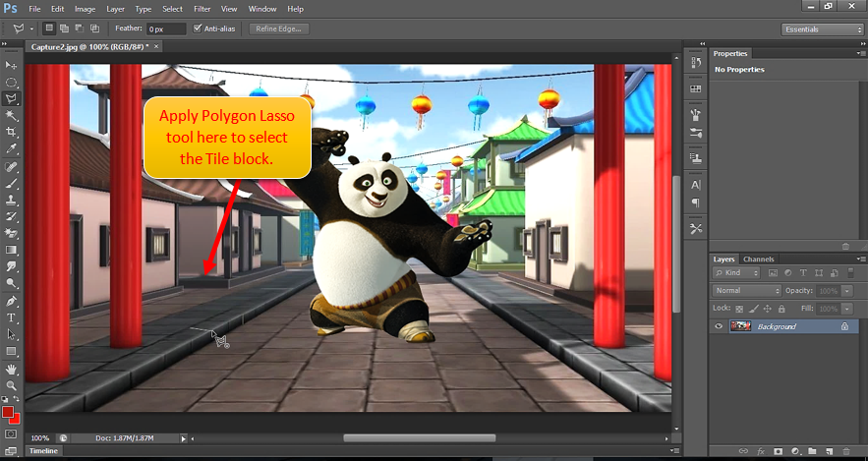Select the Crop tool

[11, 132]
